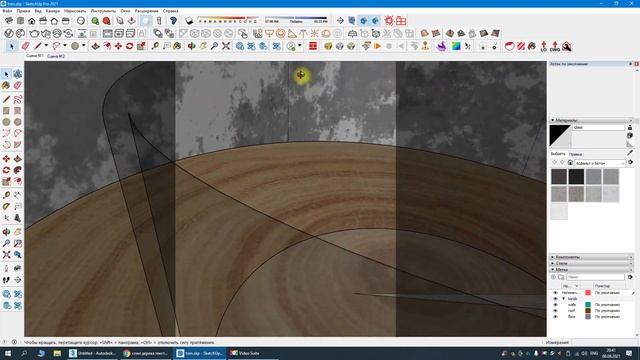Pick the pink Eraser tool in top toolbar

pos(26,46)
